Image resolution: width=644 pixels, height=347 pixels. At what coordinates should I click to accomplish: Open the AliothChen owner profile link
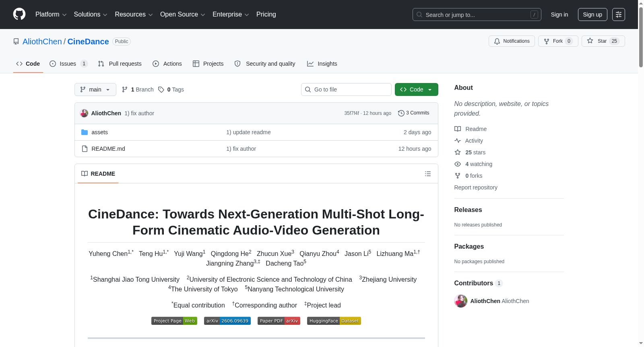pos(42,42)
